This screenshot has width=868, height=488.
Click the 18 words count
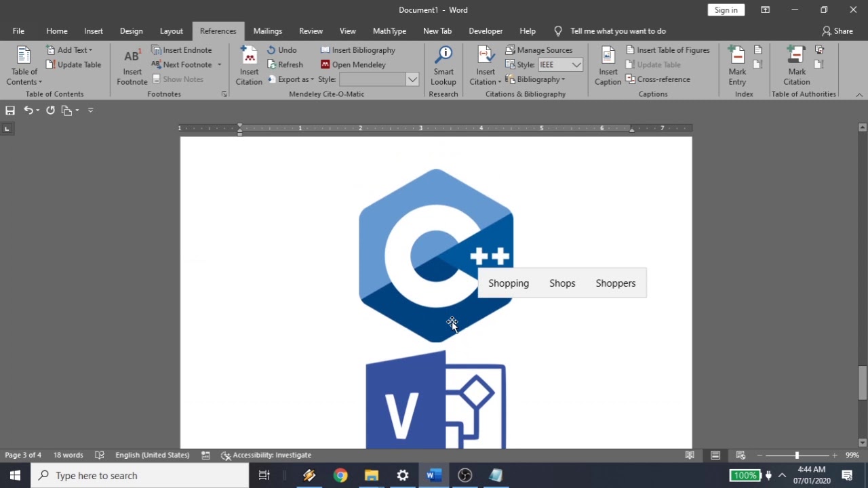[x=68, y=455]
